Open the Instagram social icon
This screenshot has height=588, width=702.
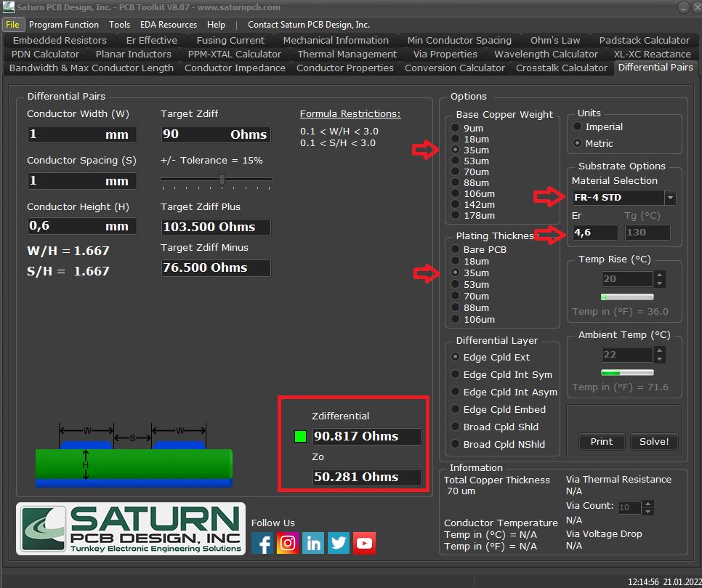coord(288,543)
